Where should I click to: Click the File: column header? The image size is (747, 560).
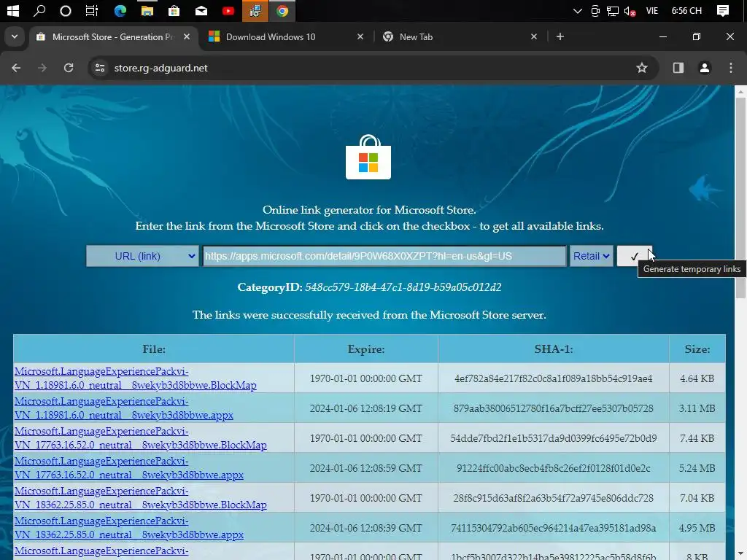pyautogui.click(x=154, y=349)
